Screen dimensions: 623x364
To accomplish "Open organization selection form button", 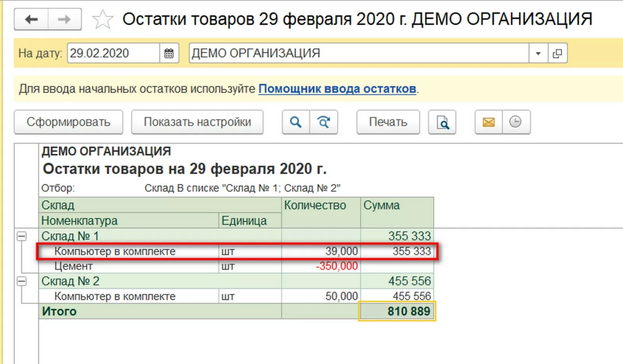I will pyautogui.click(x=558, y=53).
